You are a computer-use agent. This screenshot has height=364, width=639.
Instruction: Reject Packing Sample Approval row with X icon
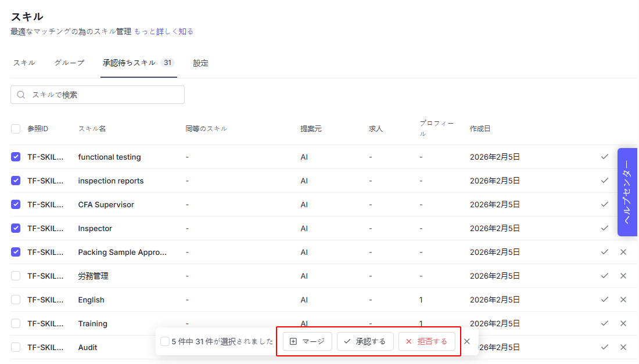[x=623, y=252]
